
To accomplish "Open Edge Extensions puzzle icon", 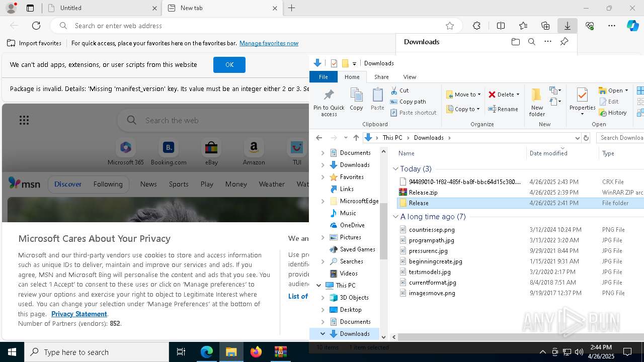I will (476, 26).
